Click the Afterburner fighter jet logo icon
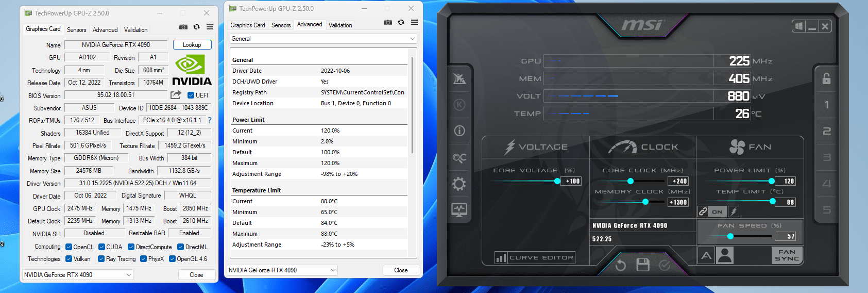 pos(459,78)
